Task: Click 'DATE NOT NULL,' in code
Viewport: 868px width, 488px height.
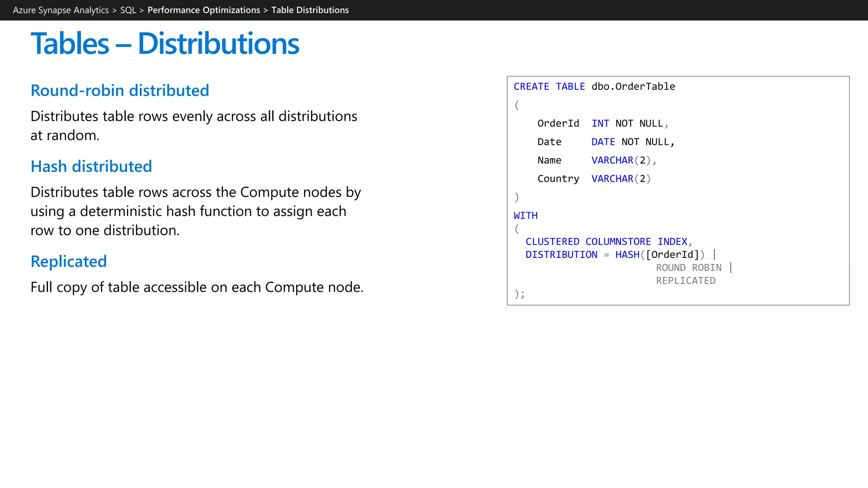Action: tap(632, 142)
